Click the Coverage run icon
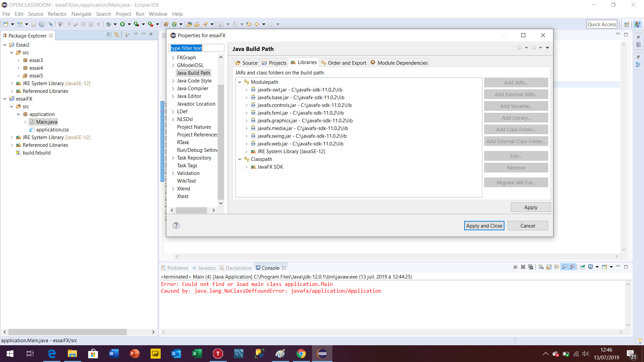Screen dimensions: 644x362 (136, 24)
